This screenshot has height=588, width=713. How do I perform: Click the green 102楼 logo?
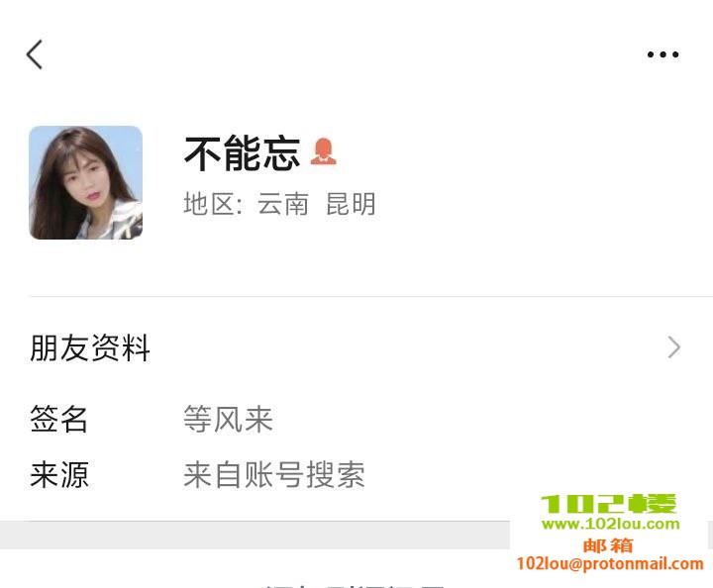(609, 504)
